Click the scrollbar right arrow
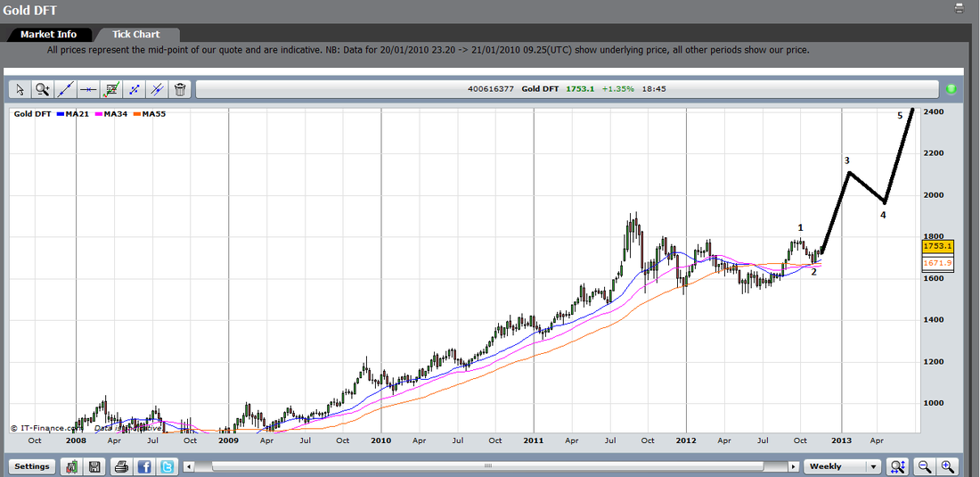The image size is (980, 477). coord(794,466)
